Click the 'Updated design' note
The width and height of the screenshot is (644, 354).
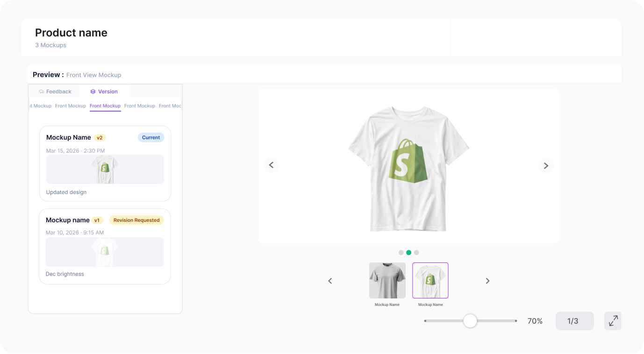point(66,192)
